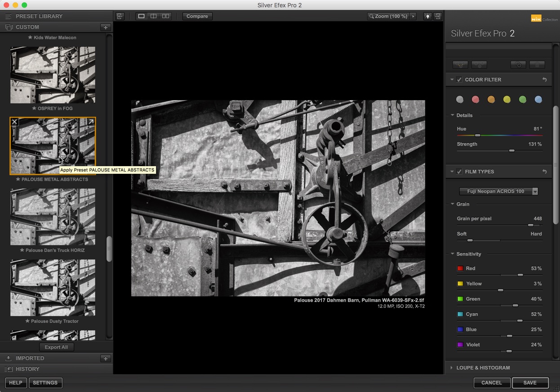This screenshot has height=392, width=560.
Task: Select the neutral gray color filter
Action: 459,100
